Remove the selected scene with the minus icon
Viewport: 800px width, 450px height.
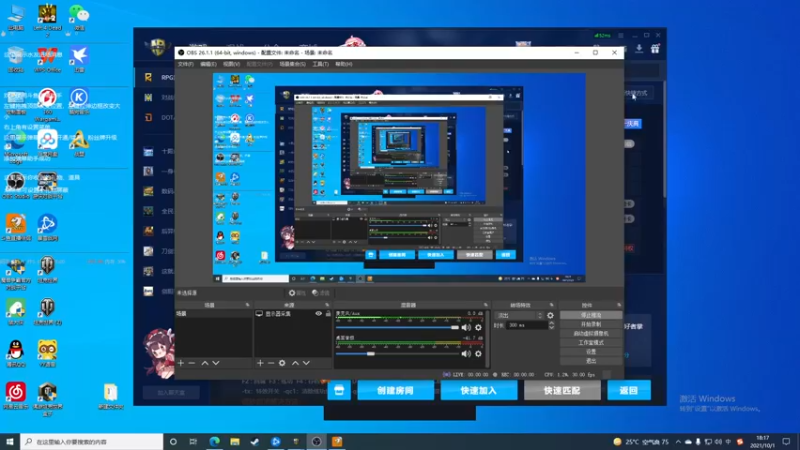pos(192,363)
